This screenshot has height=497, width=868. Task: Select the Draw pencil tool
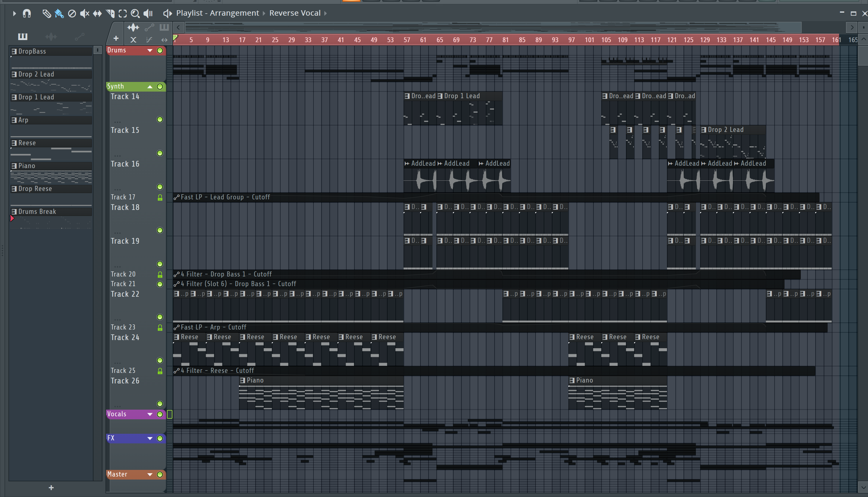point(46,13)
